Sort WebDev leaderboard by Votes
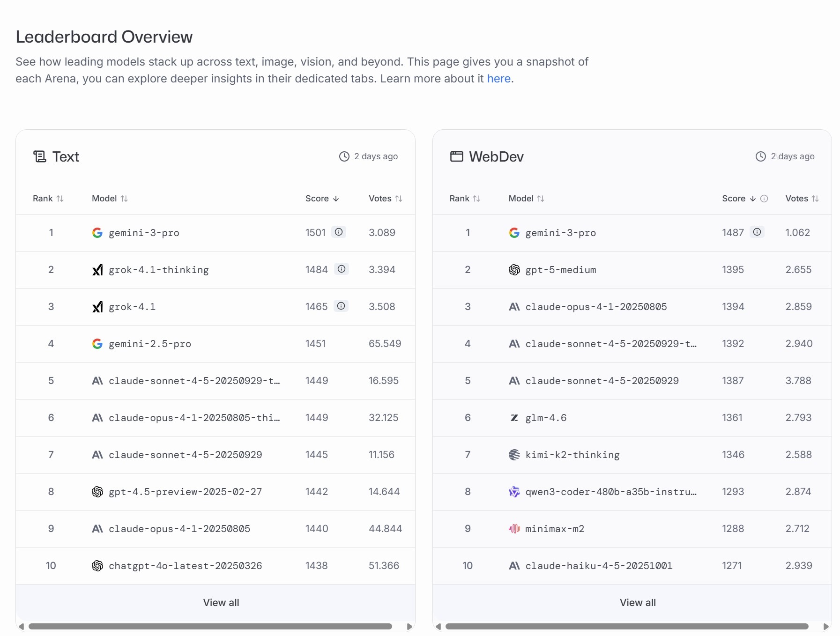 tap(802, 199)
